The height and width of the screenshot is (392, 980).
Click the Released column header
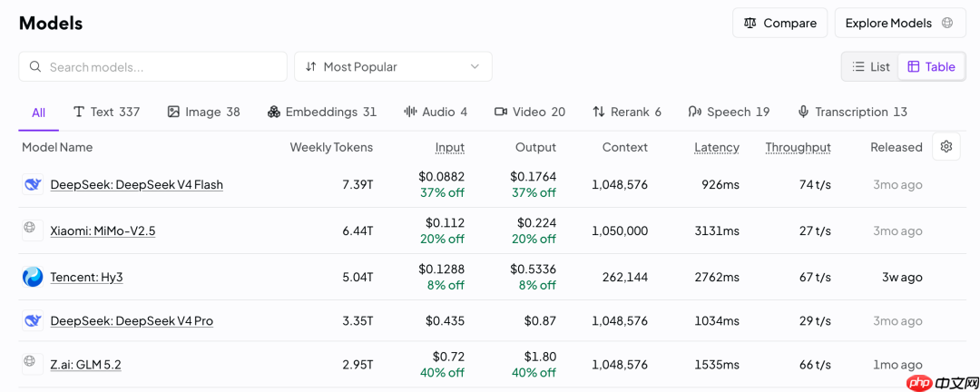[897, 147]
